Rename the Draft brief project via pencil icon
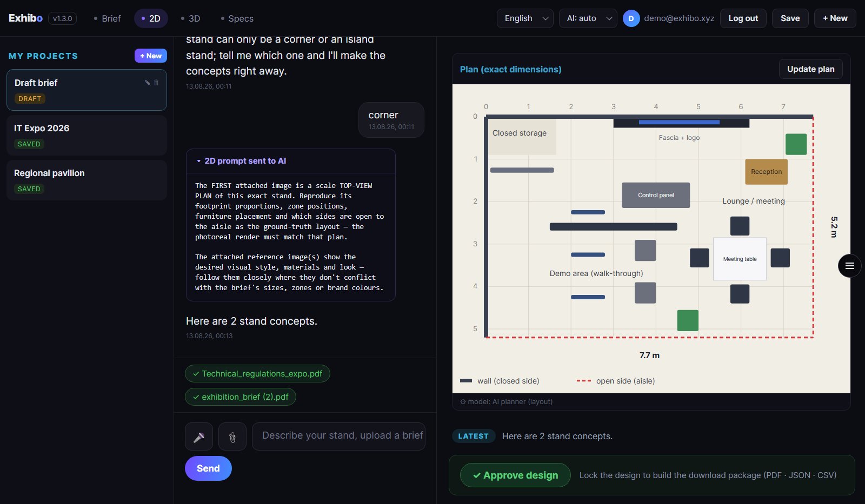The image size is (865, 504). pos(147,83)
